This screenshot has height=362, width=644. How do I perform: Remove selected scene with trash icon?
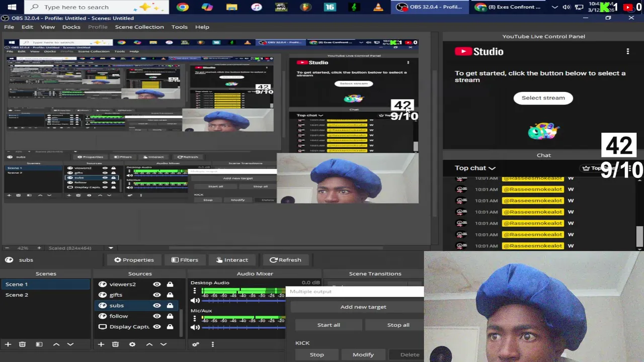(x=22, y=344)
